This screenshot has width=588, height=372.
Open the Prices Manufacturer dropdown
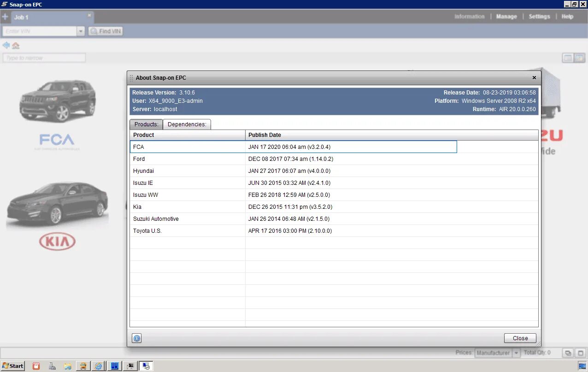[x=497, y=353]
